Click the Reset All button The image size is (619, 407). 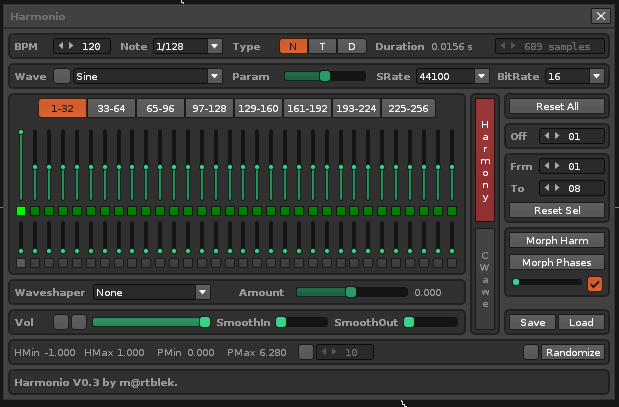tap(557, 106)
